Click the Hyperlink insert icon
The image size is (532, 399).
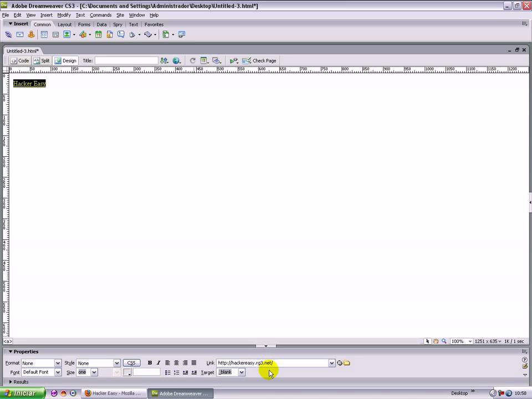(x=8, y=34)
